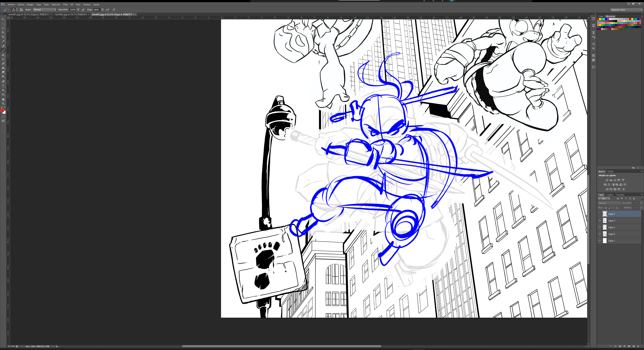The width and height of the screenshot is (644, 350).
Task: Add a Curves adjustment layer icon
Action: pyautogui.click(x=615, y=180)
